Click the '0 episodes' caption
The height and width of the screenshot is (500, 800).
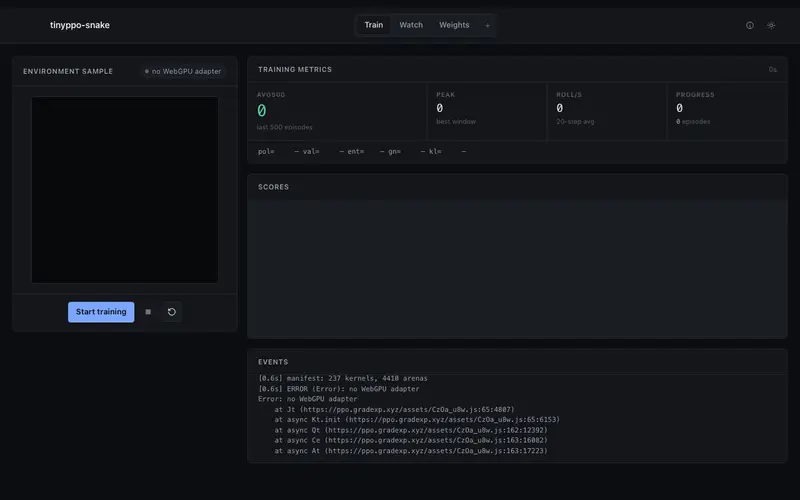pos(693,121)
